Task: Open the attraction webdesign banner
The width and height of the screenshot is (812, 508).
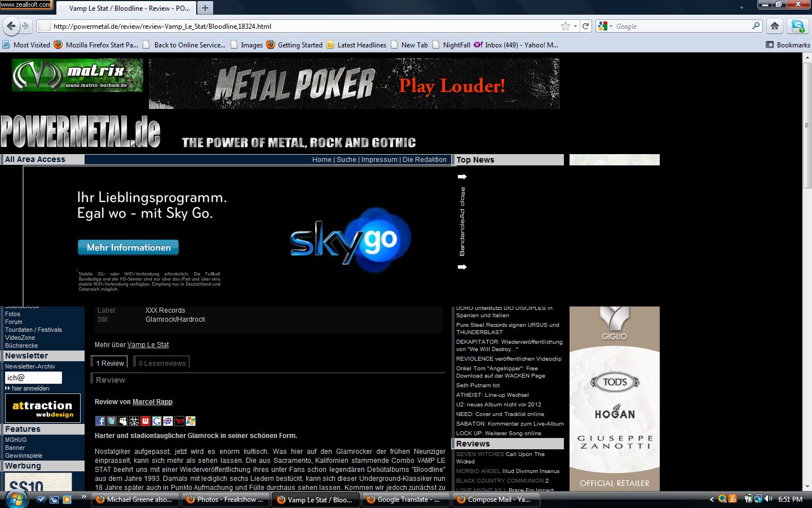Action: (43, 408)
